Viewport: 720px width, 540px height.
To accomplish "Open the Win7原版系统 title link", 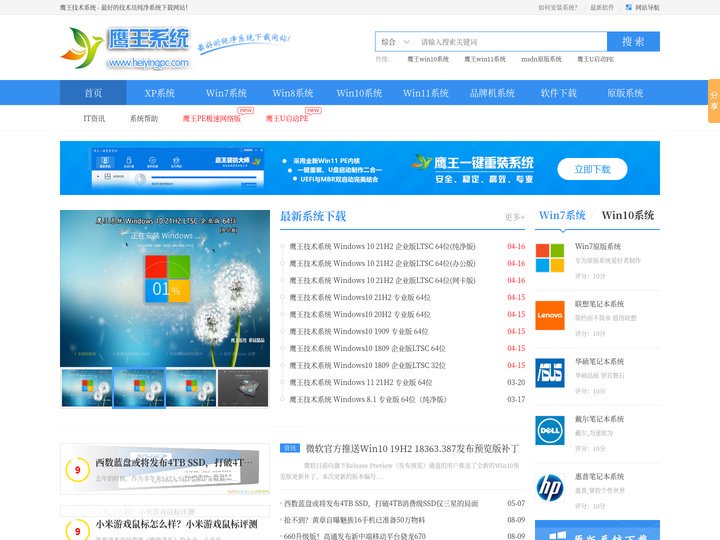I will [x=598, y=247].
